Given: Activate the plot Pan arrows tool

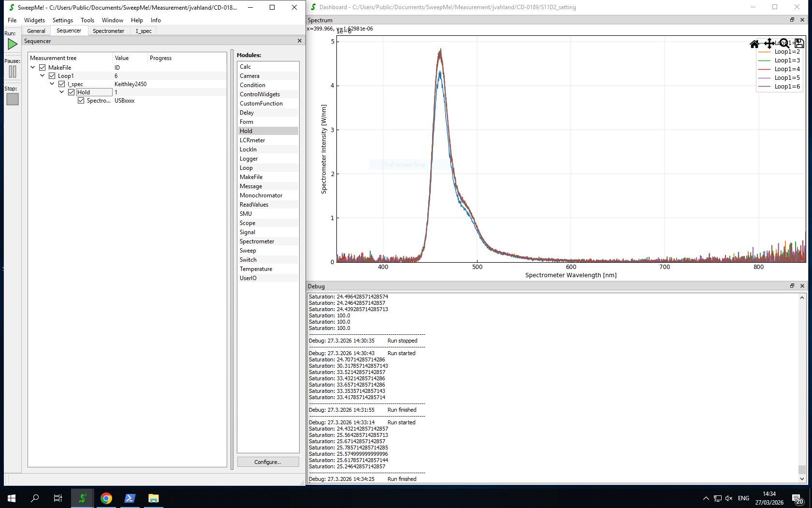Looking at the screenshot, I should click(x=769, y=44).
